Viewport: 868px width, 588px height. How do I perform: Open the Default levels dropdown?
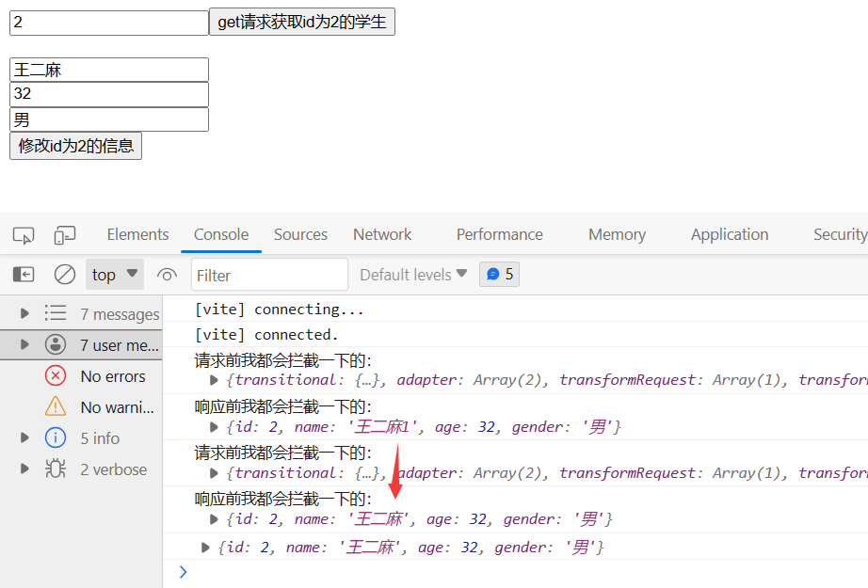[413, 275]
